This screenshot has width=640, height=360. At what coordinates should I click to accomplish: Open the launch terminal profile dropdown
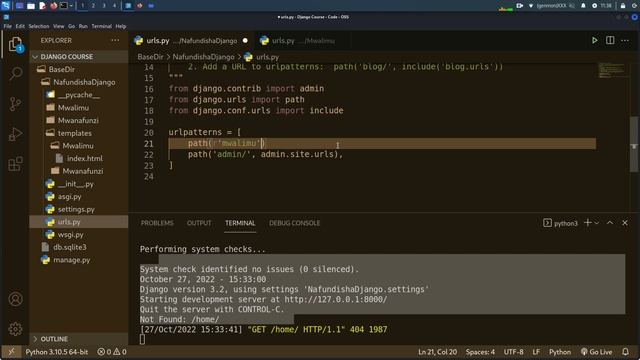[597, 223]
